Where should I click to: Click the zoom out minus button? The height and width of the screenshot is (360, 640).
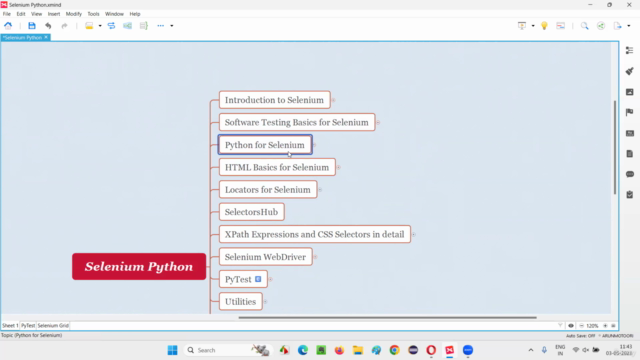tap(581, 326)
